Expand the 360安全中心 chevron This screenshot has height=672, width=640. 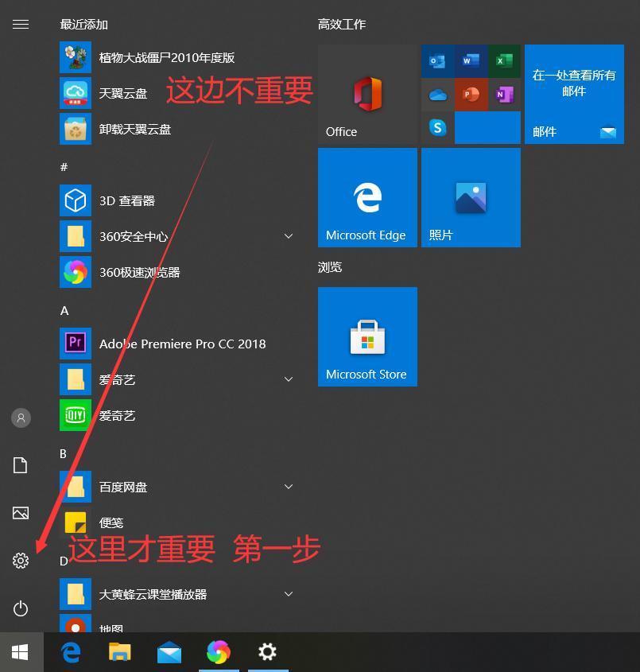pos(288,236)
